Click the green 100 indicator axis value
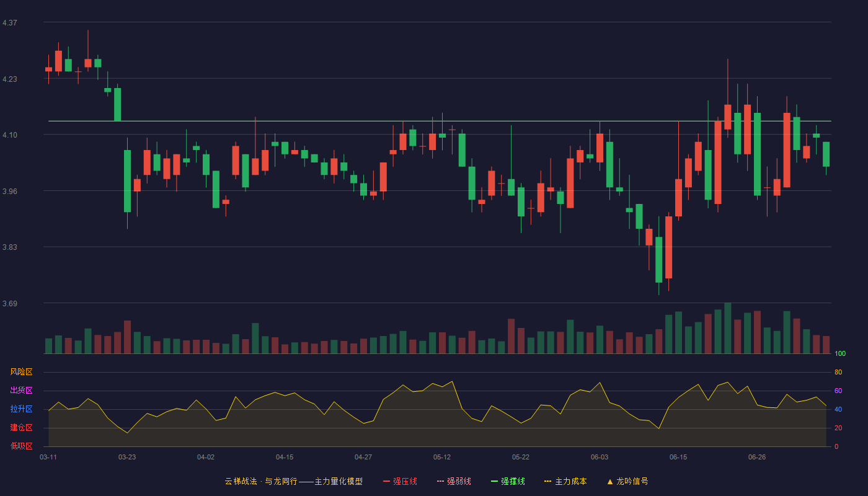 click(x=840, y=354)
